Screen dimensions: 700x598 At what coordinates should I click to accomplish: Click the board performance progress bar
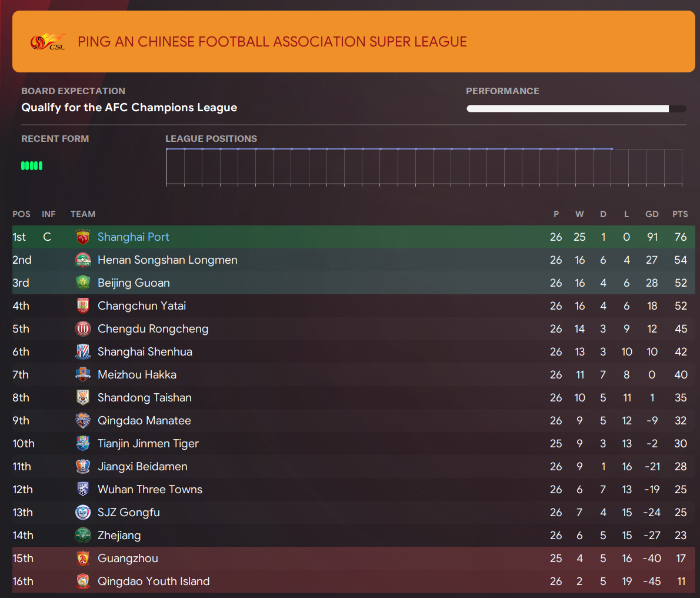576,108
